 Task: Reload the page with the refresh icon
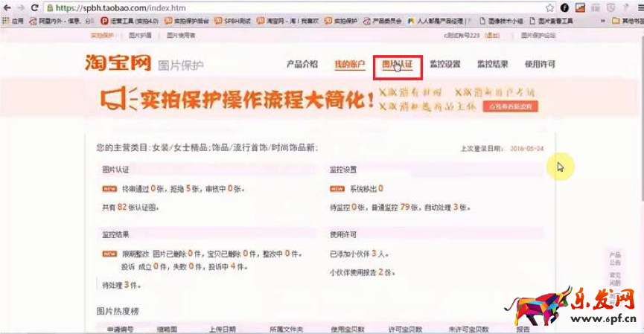click(x=34, y=7)
